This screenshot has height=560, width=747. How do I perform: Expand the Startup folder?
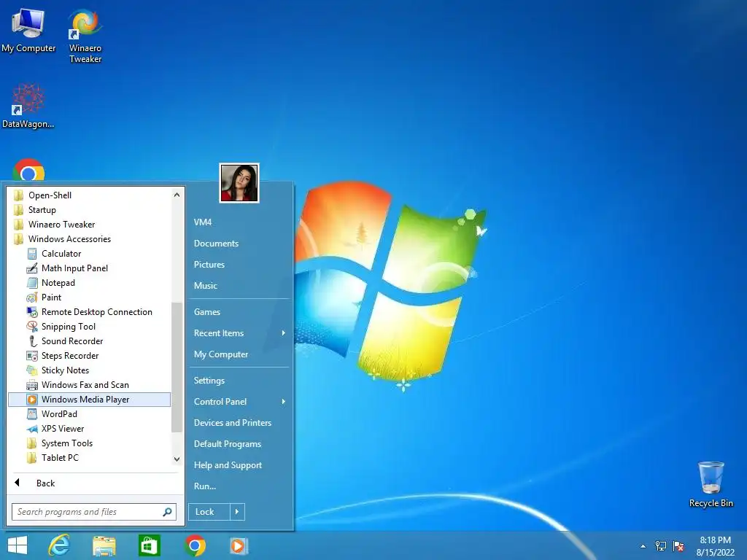pos(89,210)
